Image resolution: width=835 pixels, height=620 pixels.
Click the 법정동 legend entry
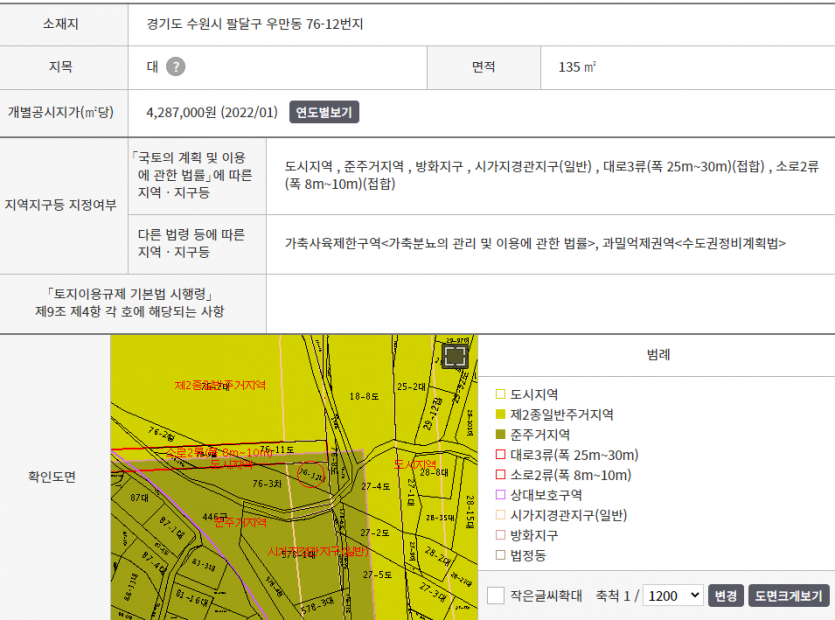click(535, 555)
